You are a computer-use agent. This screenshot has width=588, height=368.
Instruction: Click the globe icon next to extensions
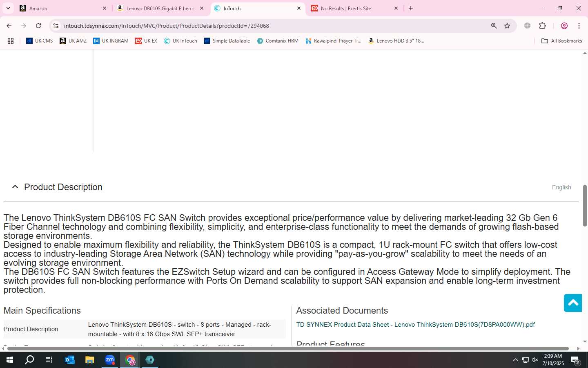528,26
